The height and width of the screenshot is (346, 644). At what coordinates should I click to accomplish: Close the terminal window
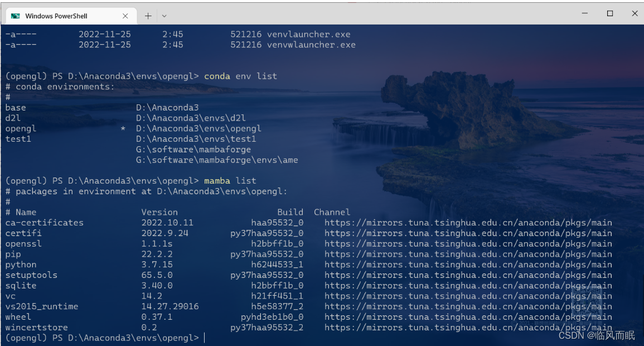(635, 13)
